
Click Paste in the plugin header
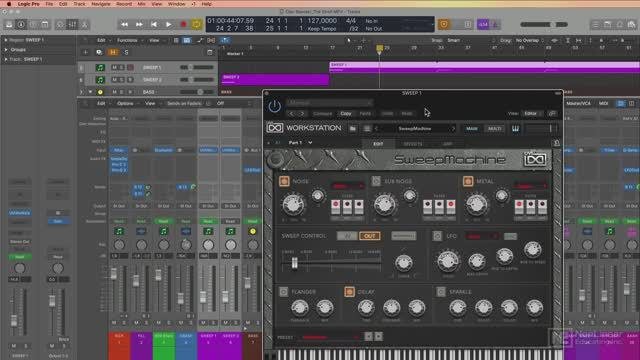pos(365,113)
